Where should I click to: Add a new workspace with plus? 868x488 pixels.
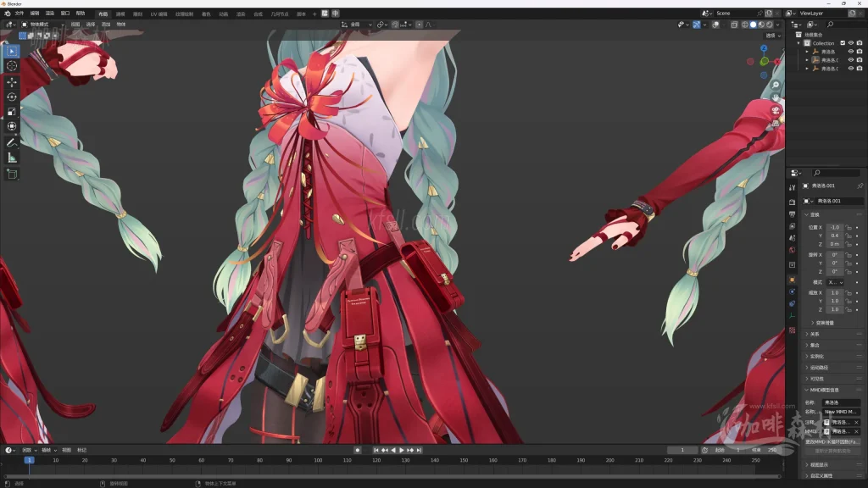click(314, 14)
